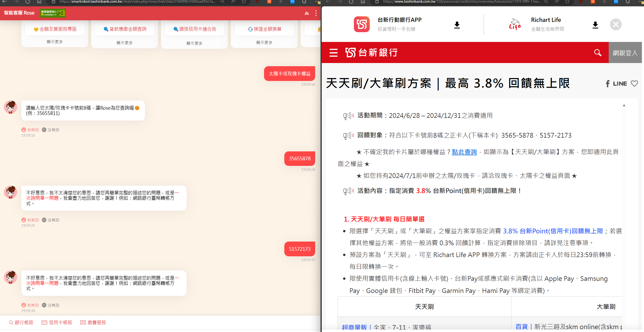
Task: Click the right browser reload button
Action: point(351,2)
